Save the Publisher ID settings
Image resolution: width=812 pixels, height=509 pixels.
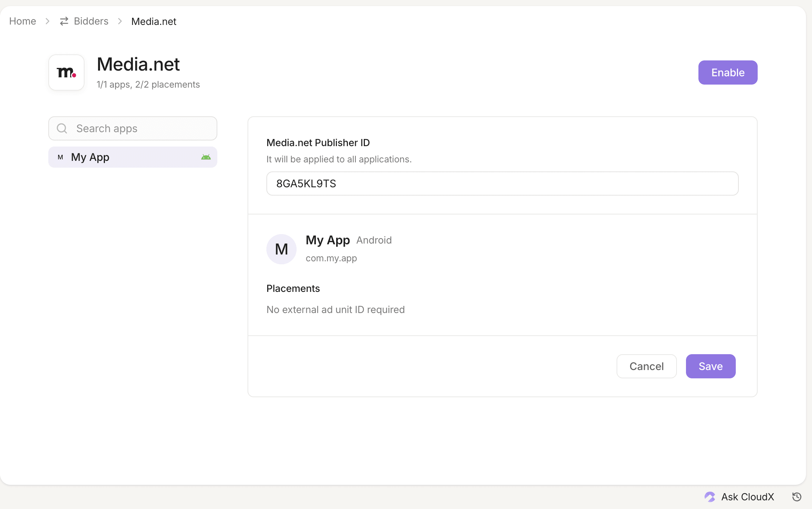[710, 366]
